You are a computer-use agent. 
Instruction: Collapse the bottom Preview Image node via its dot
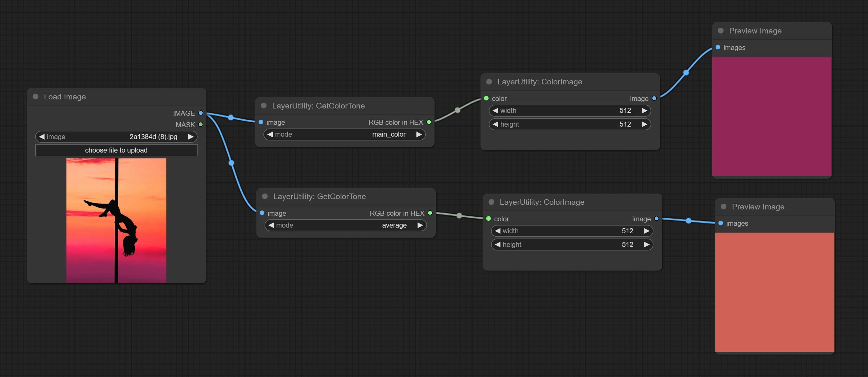[x=723, y=207]
